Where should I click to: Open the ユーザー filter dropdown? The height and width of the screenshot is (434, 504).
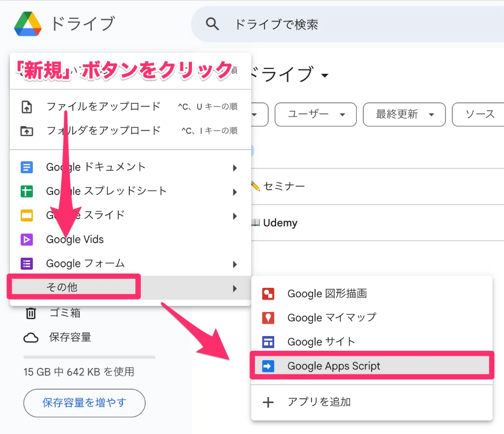point(315,114)
